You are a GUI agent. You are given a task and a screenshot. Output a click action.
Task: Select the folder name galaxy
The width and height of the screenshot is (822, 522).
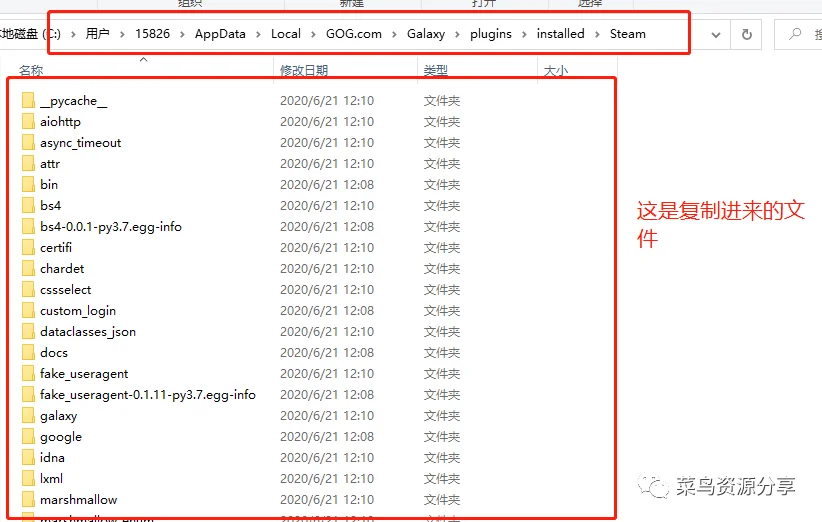58,416
